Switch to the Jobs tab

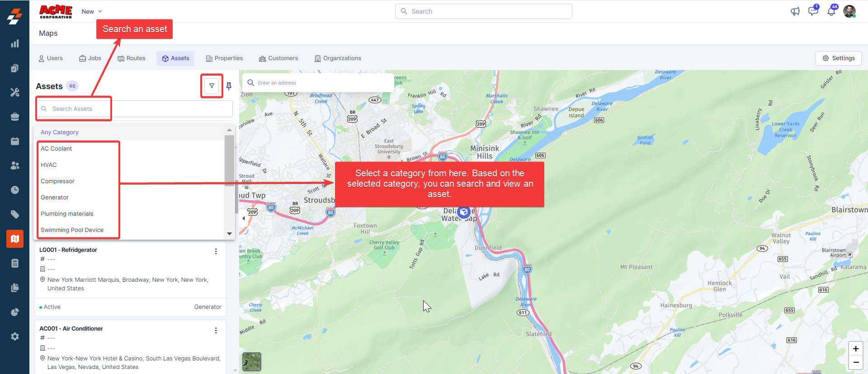[90, 58]
